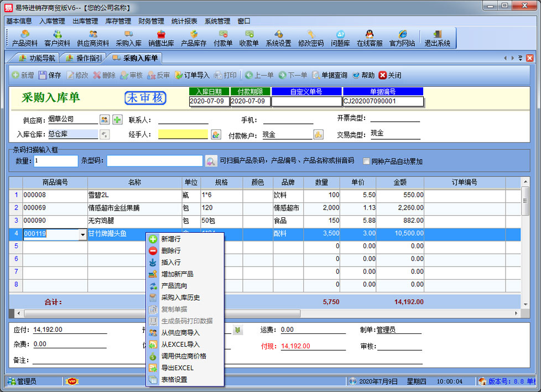Click 单据查询 in document toolbar
The image size is (541, 392).
330,75
